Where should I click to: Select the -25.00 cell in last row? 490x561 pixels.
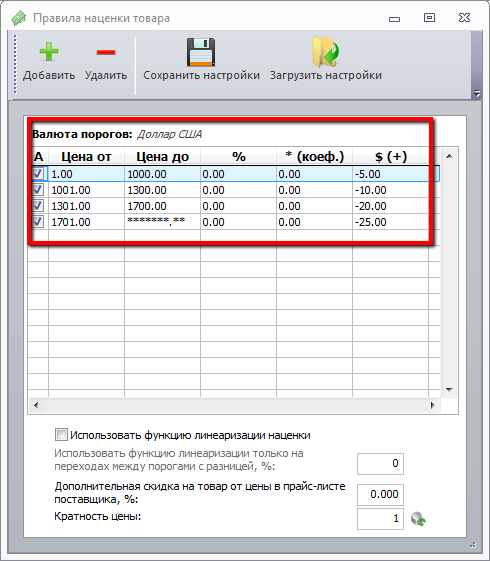[x=391, y=222]
